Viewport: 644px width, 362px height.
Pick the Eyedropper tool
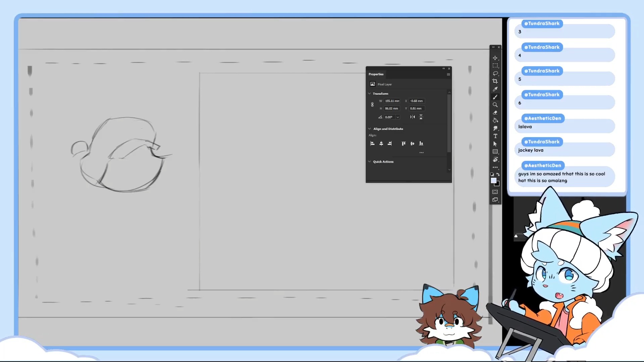[495, 89]
